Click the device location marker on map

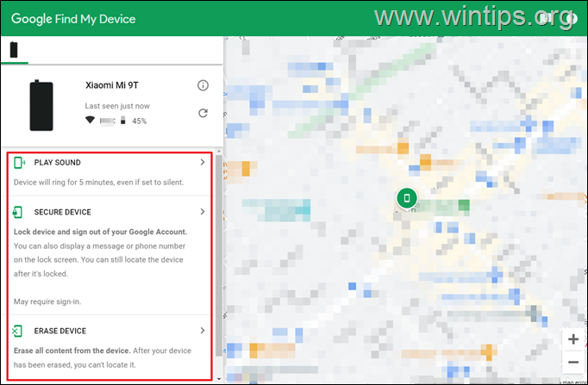pos(406,198)
